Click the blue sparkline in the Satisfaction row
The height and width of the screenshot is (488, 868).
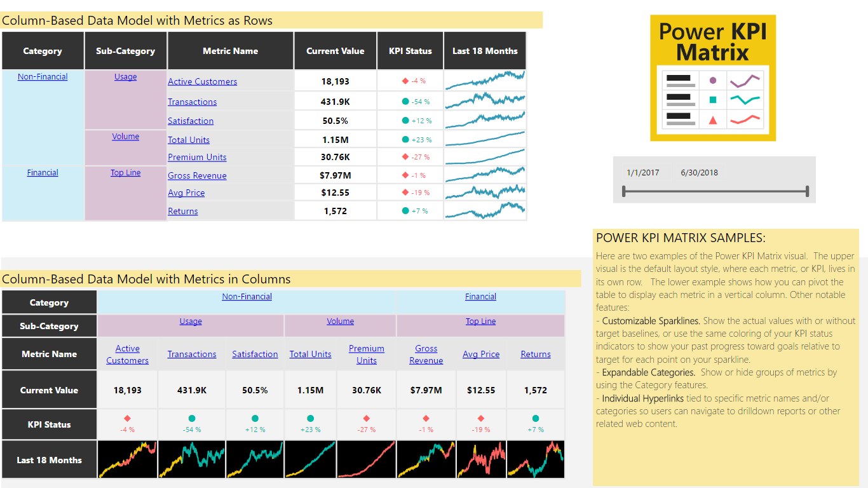click(x=485, y=119)
